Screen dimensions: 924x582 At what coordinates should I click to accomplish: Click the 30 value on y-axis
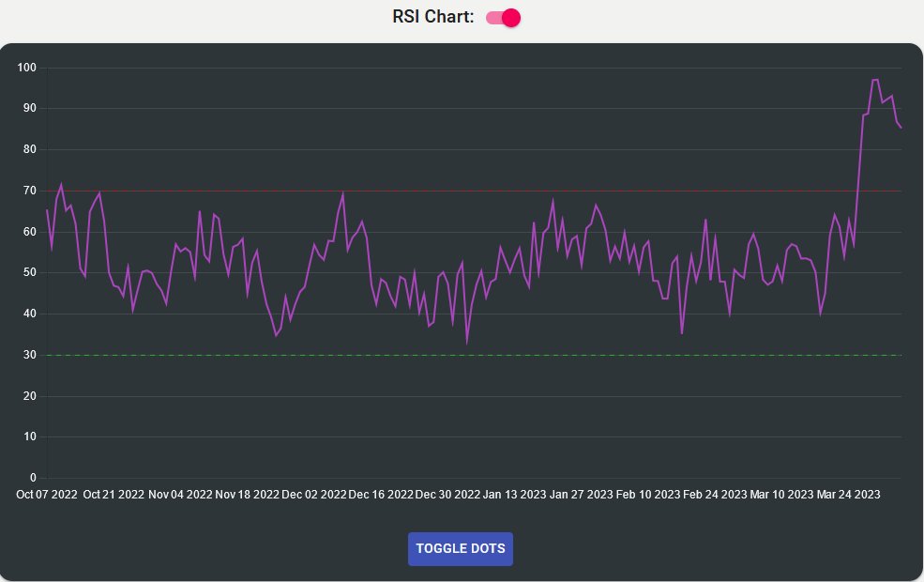click(x=29, y=355)
